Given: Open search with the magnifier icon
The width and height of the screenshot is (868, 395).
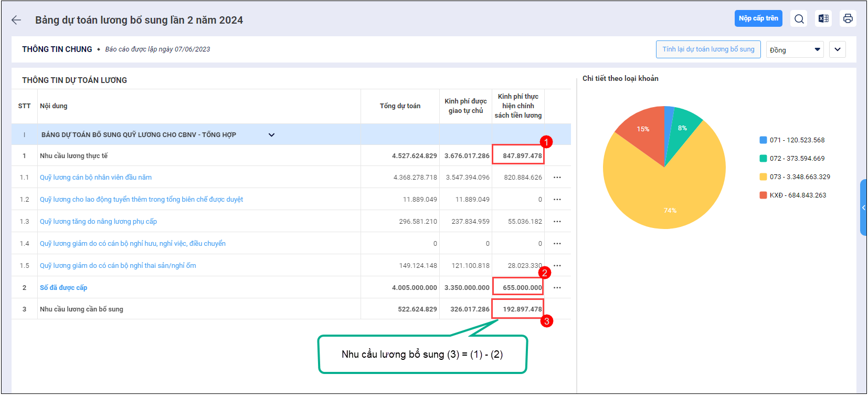Looking at the screenshot, I should click(x=799, y=19).
